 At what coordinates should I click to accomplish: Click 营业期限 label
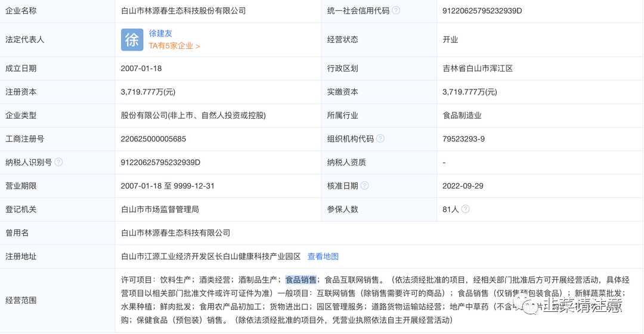coord(21,185)
